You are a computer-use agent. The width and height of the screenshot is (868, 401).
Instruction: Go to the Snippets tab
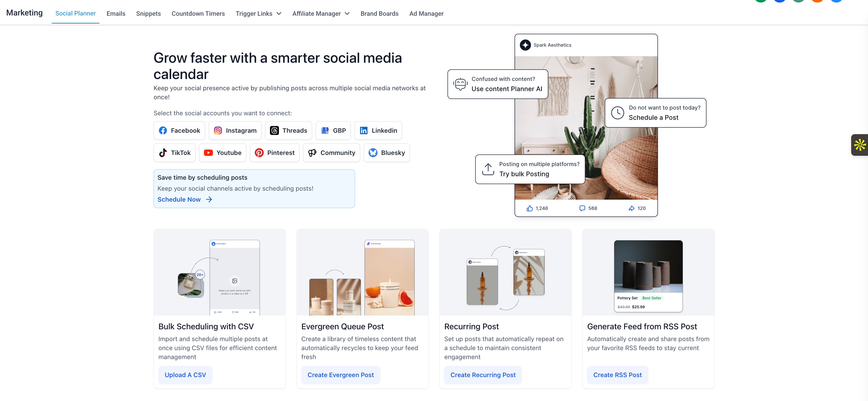[x=148, y=13]
